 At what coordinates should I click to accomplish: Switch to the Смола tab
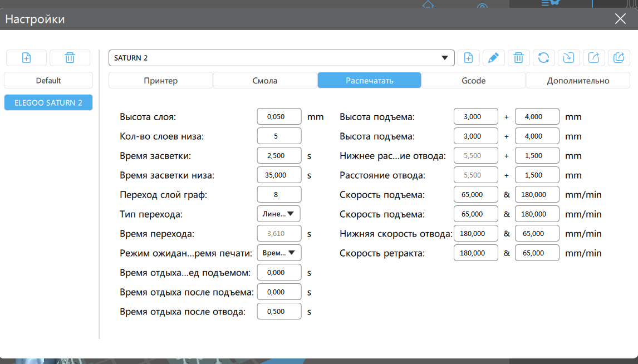click(x=265, y=81)
